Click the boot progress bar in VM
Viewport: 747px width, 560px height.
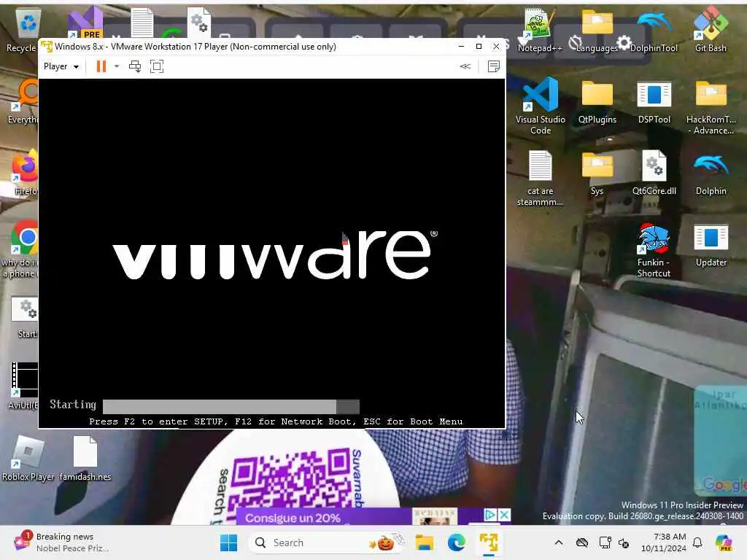pyautogui.click(x=231, y=406)
